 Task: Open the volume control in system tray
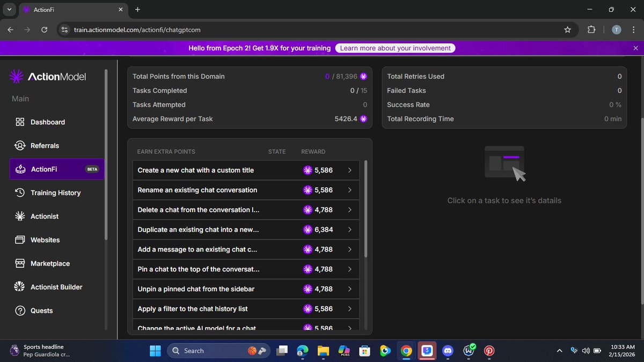(586, 351)
